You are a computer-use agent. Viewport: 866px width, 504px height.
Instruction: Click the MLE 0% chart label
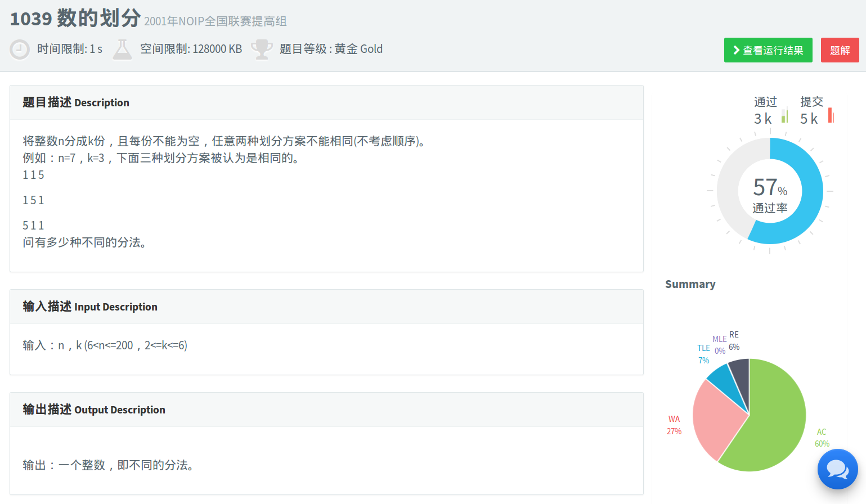[720, 345]
